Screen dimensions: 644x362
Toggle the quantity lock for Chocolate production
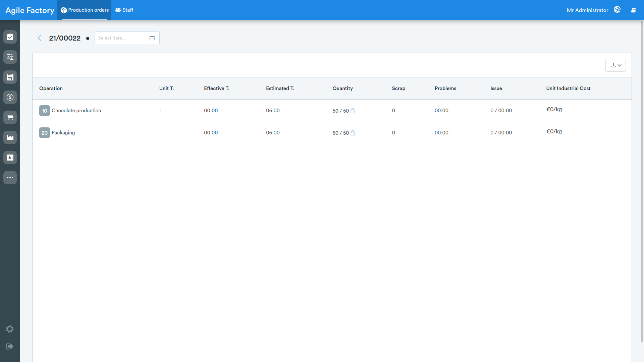[353, 111]
